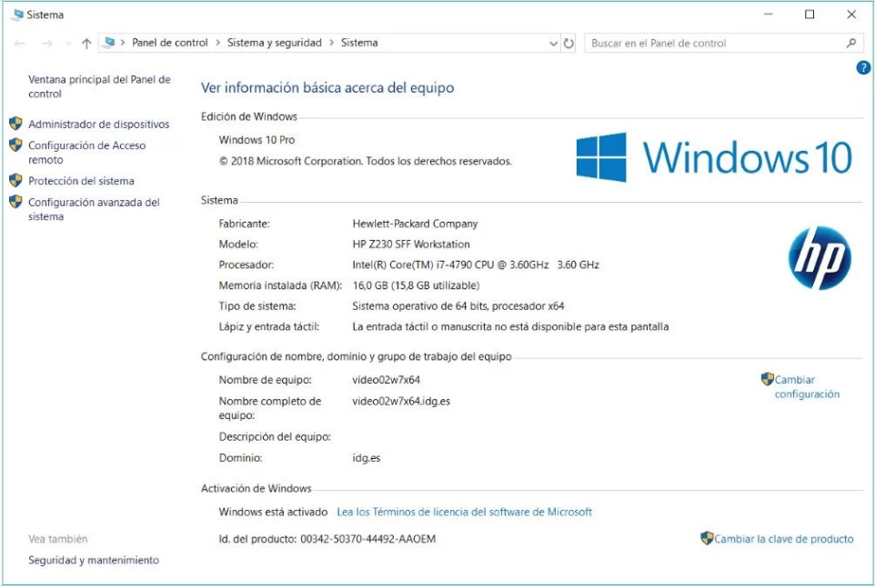The height and width of the screenshot is (588, 875).
Task: Read the Microsoft software license terms link
Action: click(464, 512)
